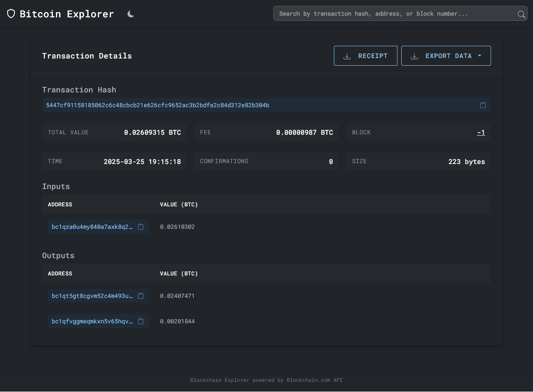Copy the transaction hash to clipboard
Viewport: 533px width, 392px height.
[483, 105]
